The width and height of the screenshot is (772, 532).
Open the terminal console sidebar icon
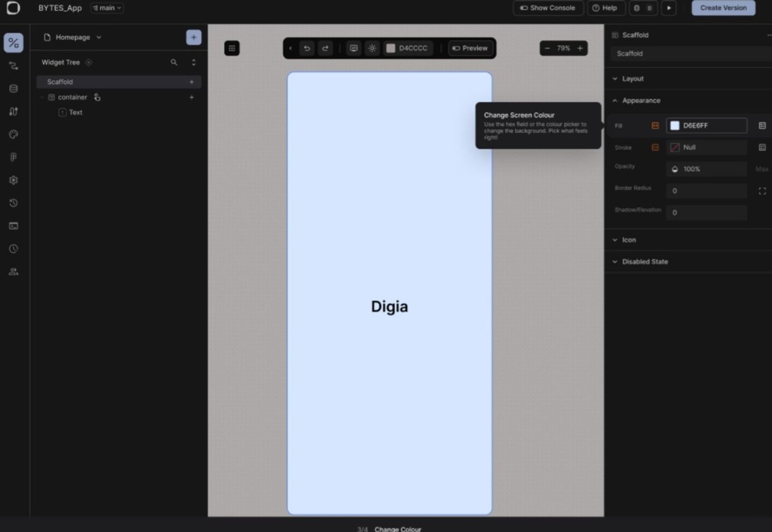pyautogui.click(x=14, y=226)
